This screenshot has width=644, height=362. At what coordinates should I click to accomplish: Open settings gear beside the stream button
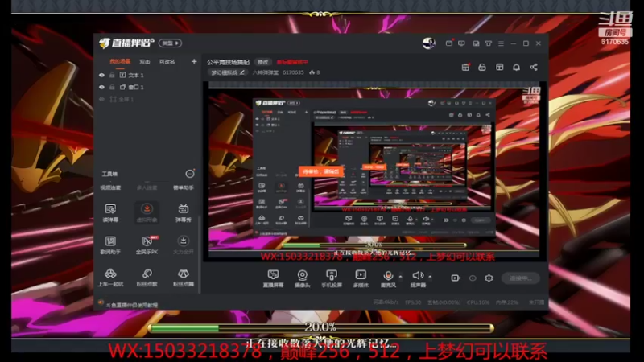[x=489, y=278]
